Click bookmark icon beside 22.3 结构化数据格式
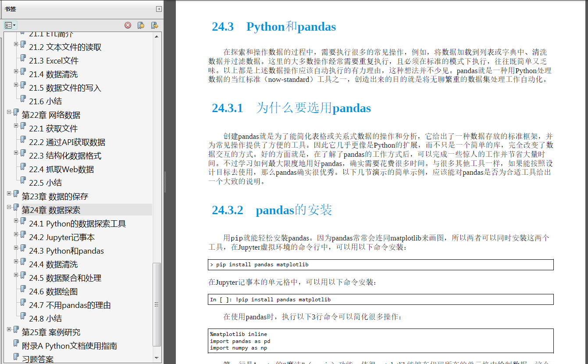The image size is (588, 364). click(23, 153)
